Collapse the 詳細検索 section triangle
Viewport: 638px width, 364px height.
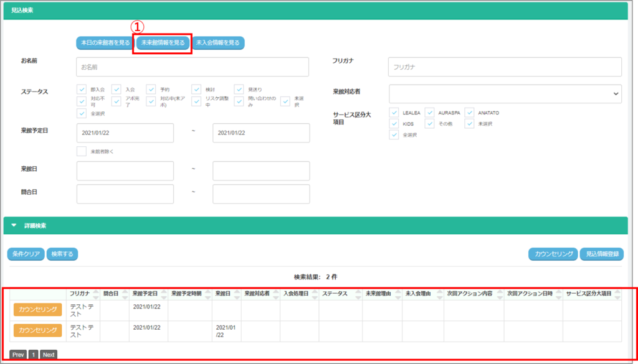pos(14,225)
